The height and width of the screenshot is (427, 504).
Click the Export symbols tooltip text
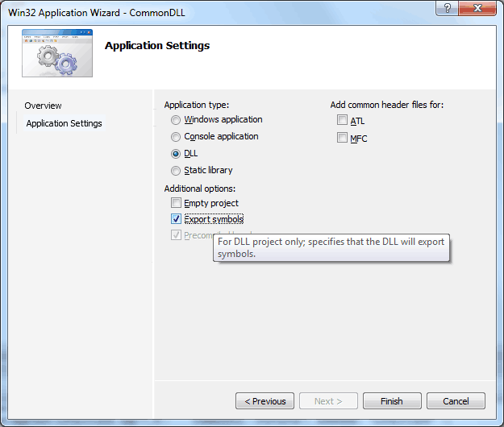point(331,247)
